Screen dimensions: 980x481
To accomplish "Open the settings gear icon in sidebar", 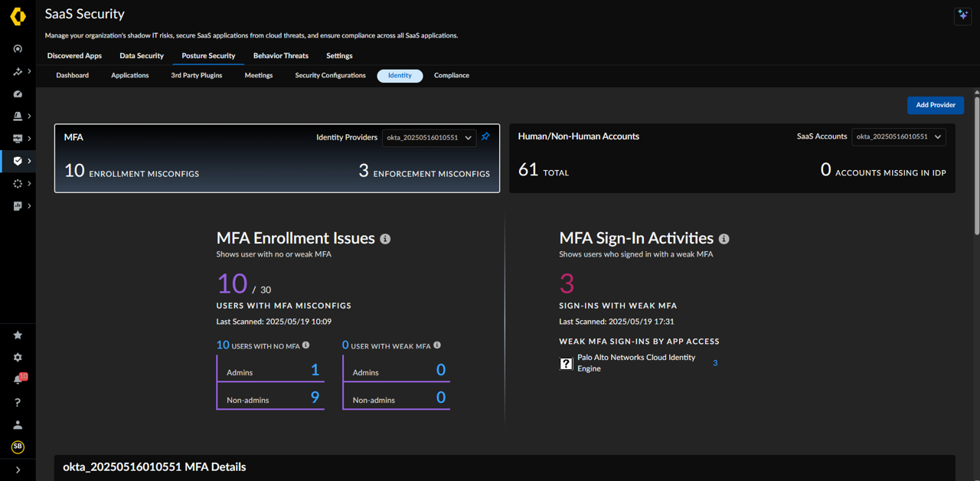I will [18, 358].
